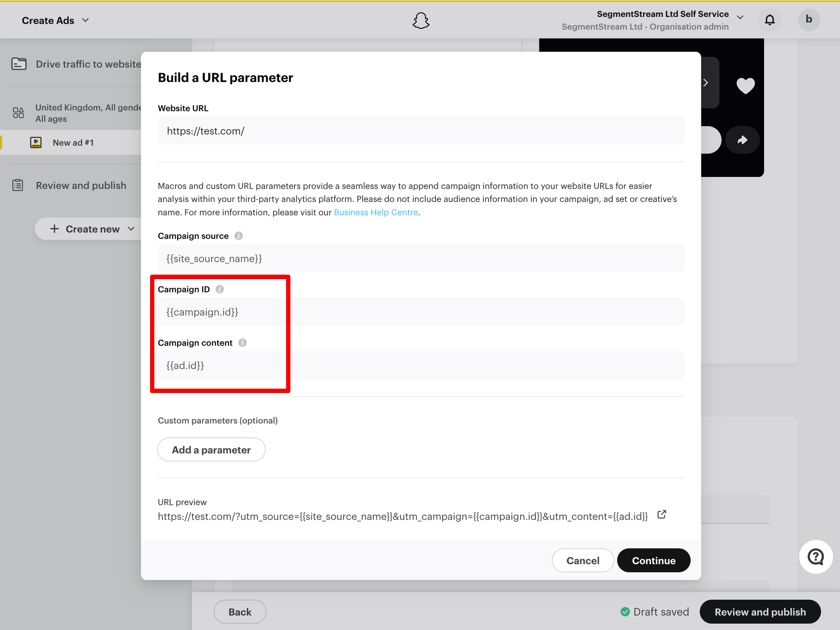Screen dimensions: 840x630
Task: Click the Campaign ID info icon
Action: point(220,289)
